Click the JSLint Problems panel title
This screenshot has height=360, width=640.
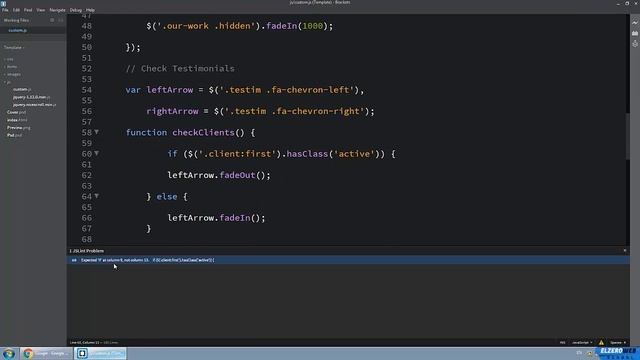pyautogui.click(x=87, y=251)
